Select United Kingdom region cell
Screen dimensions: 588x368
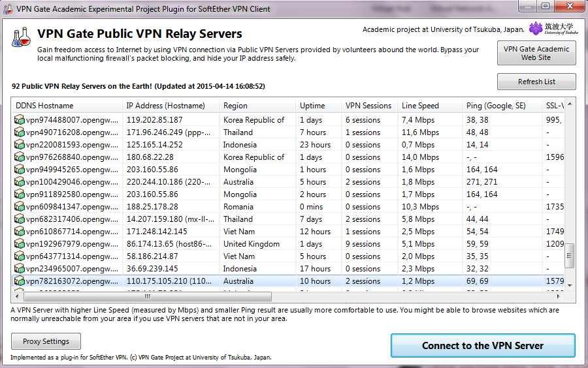click(x=252, y=244)
